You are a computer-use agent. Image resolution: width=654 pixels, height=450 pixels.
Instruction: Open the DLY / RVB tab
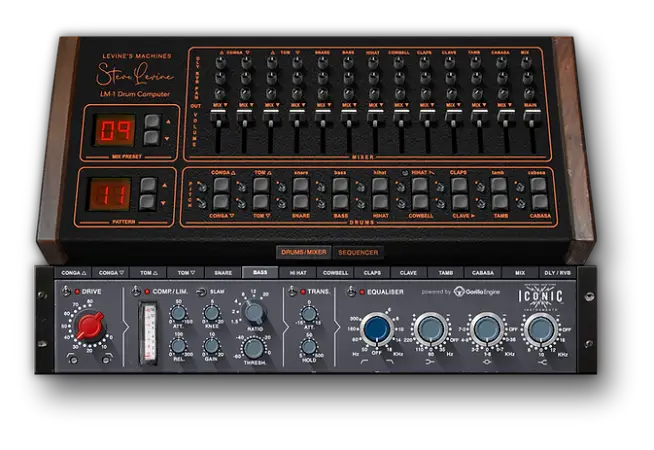(x=558, y=272)
